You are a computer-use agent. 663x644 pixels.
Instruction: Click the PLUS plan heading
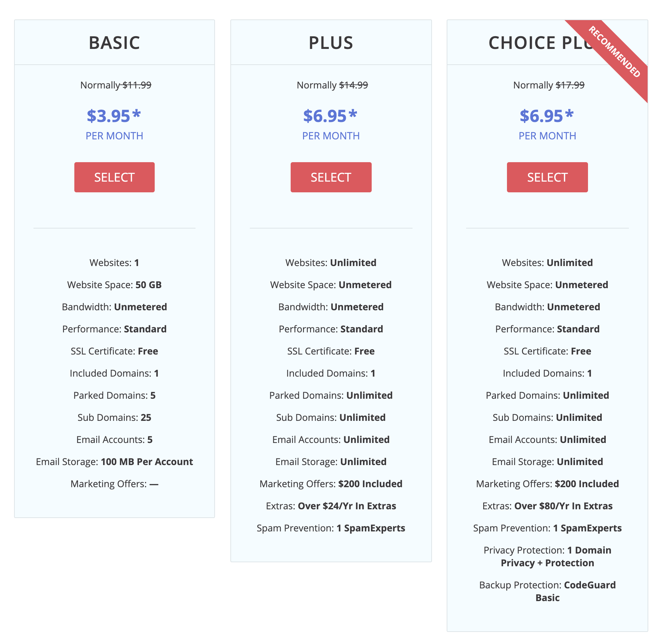tap(331, 43)
